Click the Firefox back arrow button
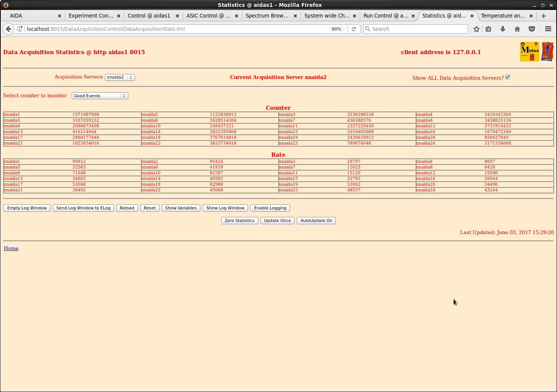The image size is (557, 392). tap(8, 29)
